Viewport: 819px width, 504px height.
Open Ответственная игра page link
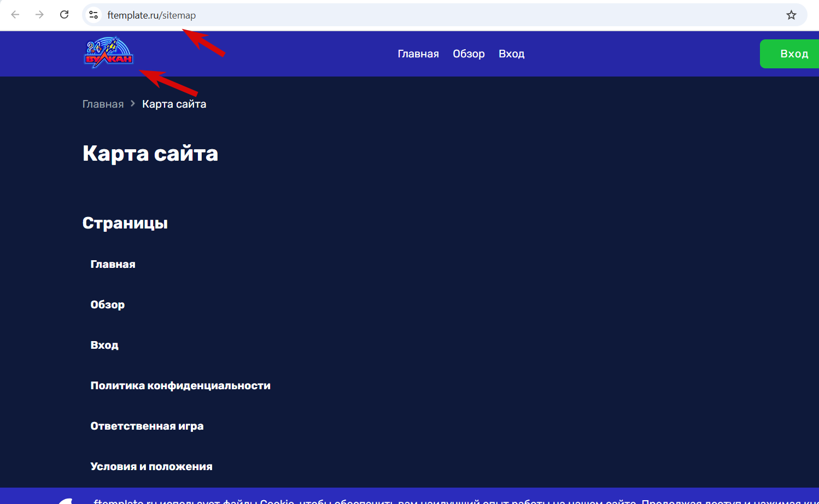point(147,426)
